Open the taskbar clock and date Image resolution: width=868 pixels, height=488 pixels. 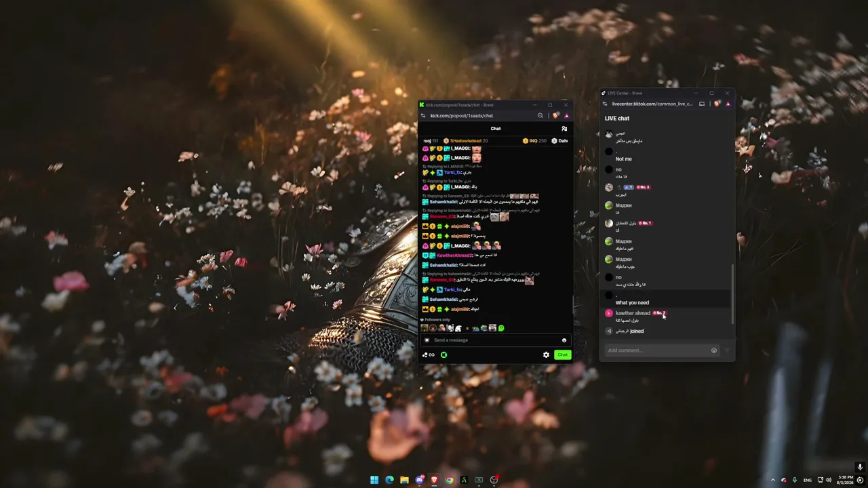pos(846,480)
